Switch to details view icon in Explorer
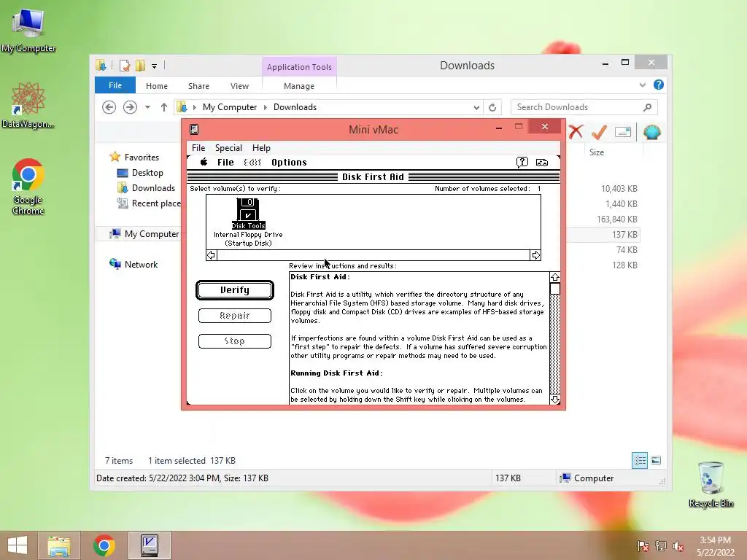 coord(639,461)
